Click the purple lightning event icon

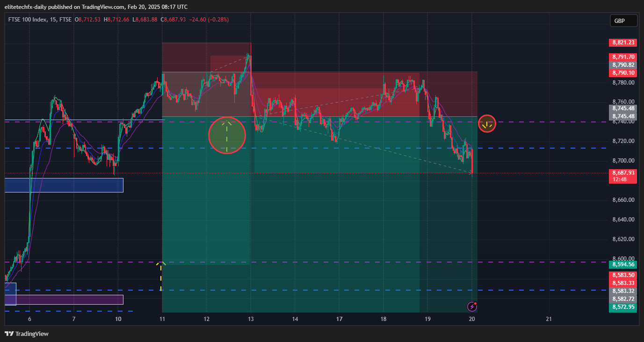pyautogui.click(x=472, y=306)
